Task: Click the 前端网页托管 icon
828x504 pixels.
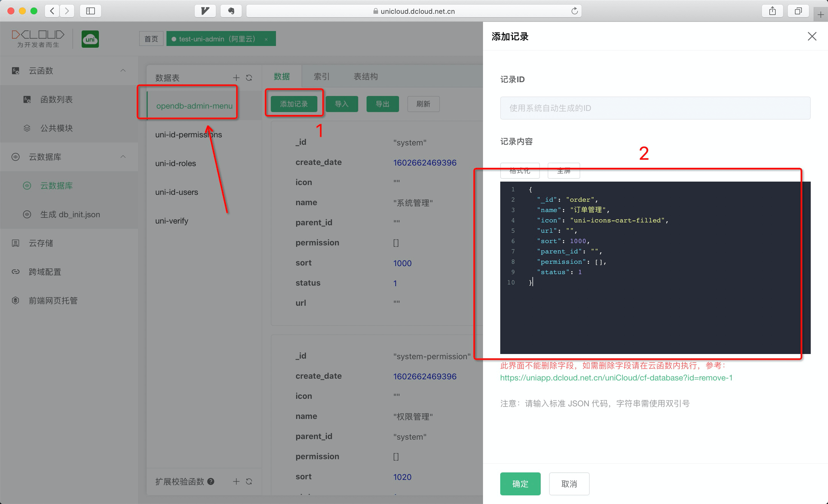Action: (16, 300)
